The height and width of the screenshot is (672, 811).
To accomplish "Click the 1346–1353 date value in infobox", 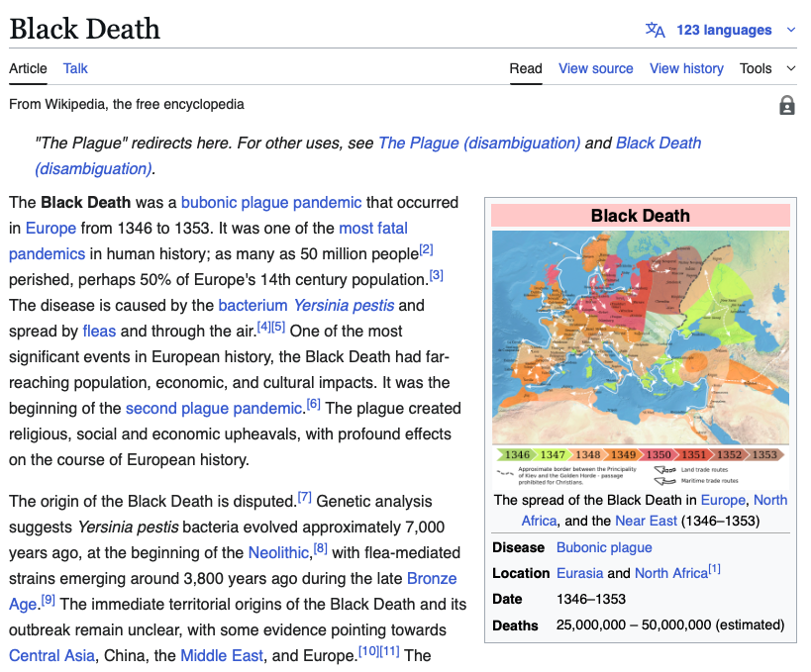I will (x=591, y=599).
